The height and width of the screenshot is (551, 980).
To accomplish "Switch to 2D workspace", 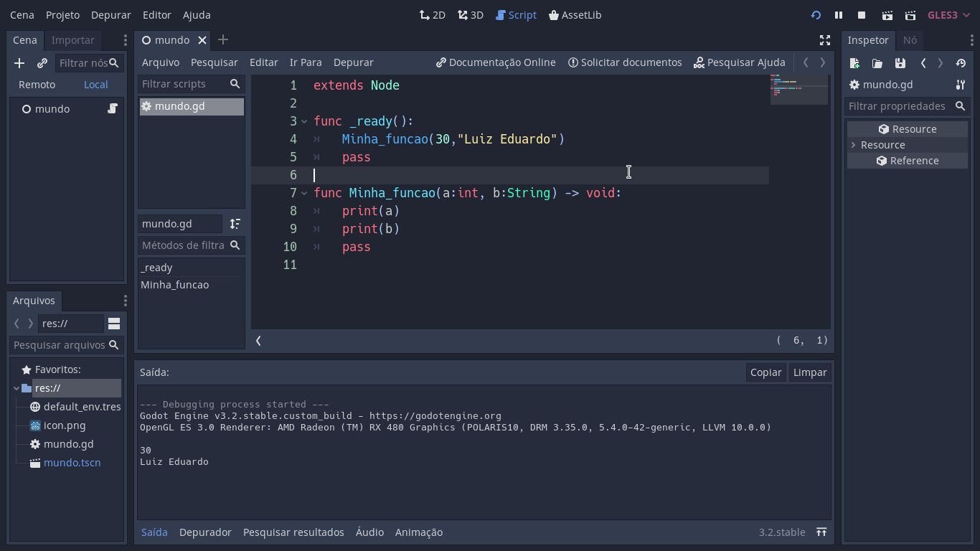I will coord(433,15).
